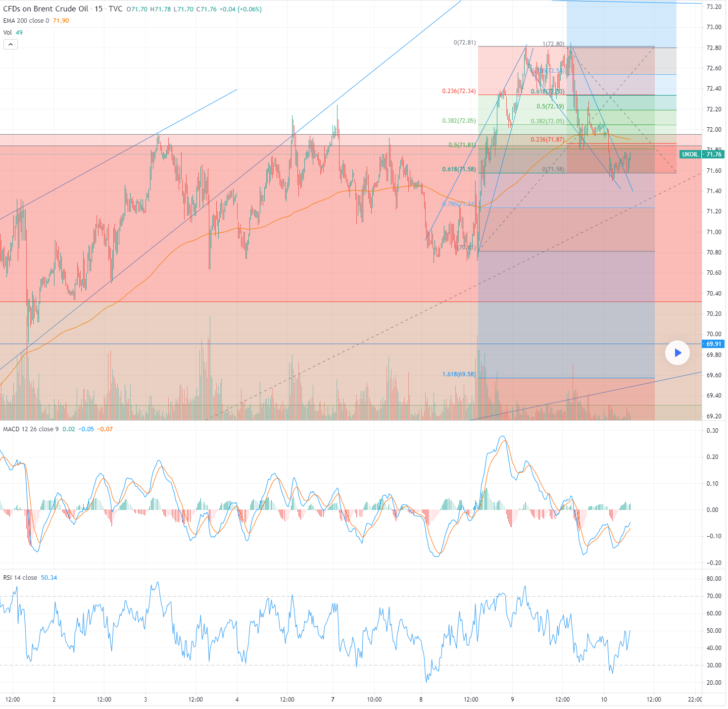Click the 80.00 level on RSI scale
The height and width of the screenshot is (709, 728).
713,579
